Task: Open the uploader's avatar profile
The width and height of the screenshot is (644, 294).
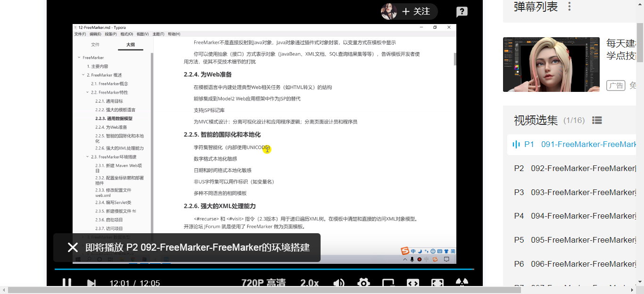Action: (389, 11)
